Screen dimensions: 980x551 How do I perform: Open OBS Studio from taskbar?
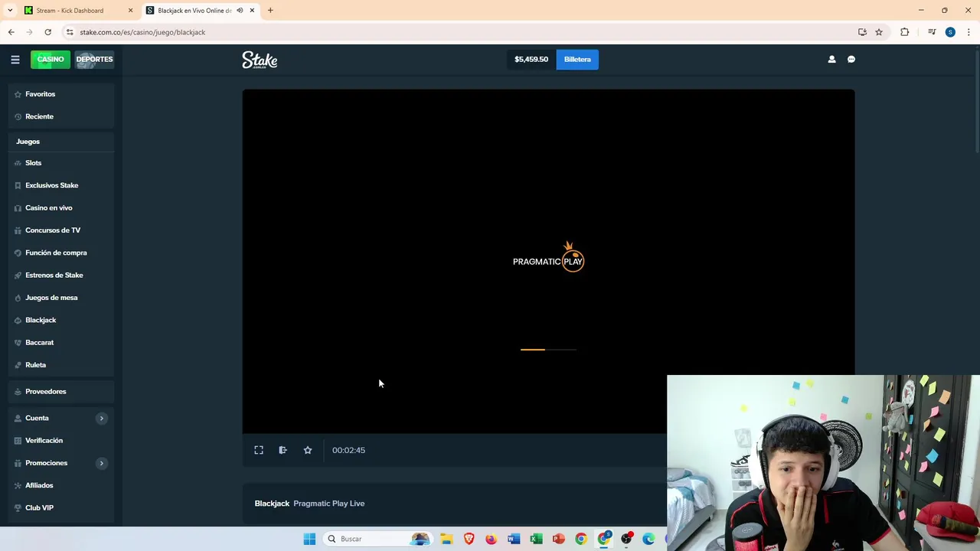point(626,539)
